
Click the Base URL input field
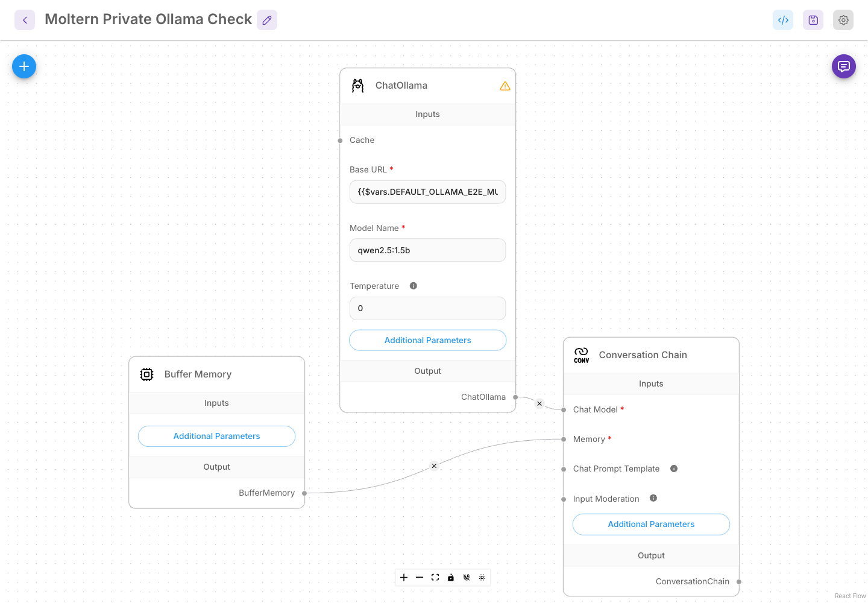coord(428,192)
